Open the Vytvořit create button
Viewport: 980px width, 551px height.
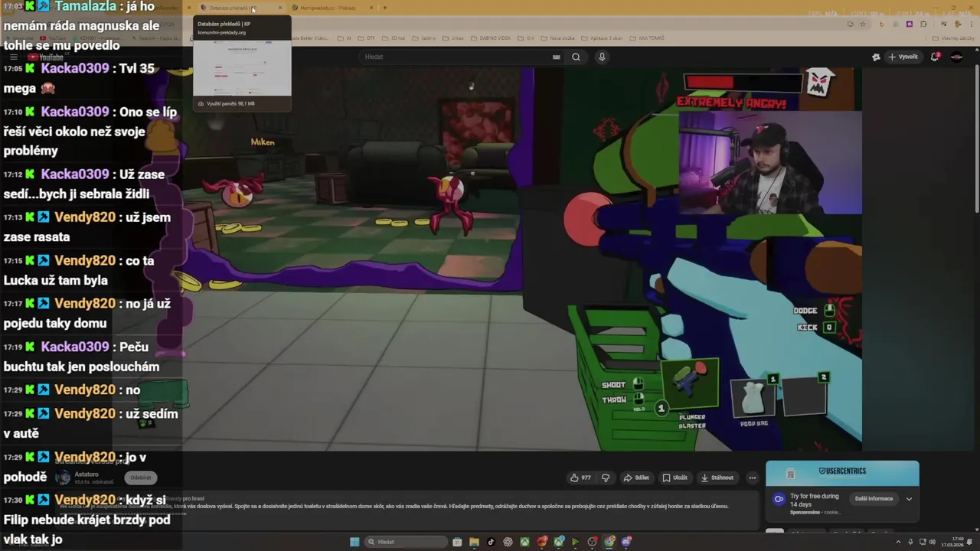coord(903,57)
